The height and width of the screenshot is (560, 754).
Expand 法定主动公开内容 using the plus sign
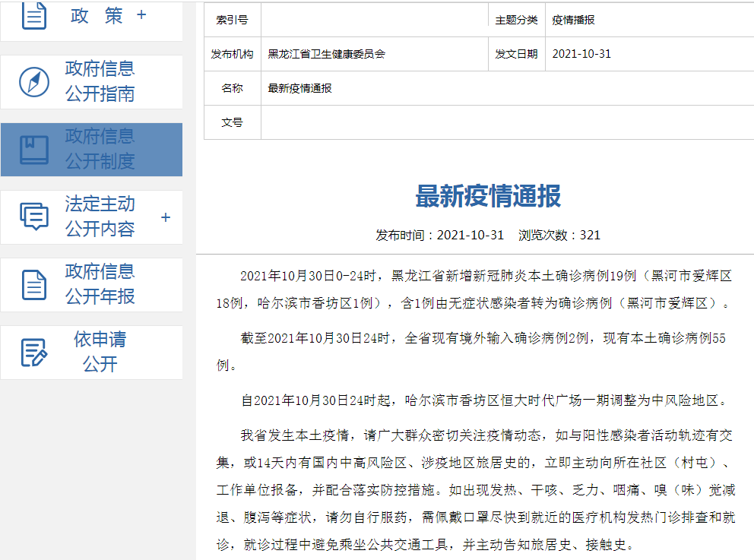pos(166,217)
